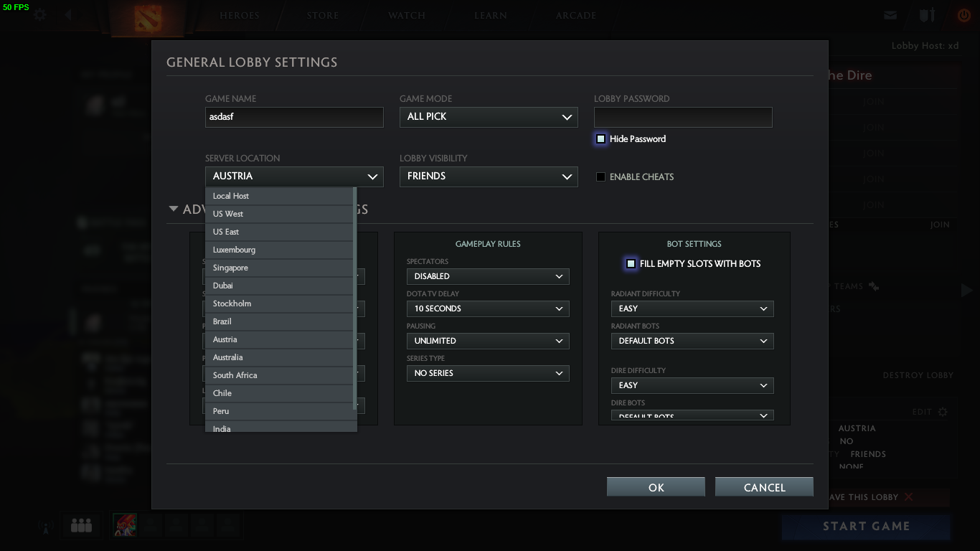
Task: Open the Game Mode dropdown
Action: 489,117
